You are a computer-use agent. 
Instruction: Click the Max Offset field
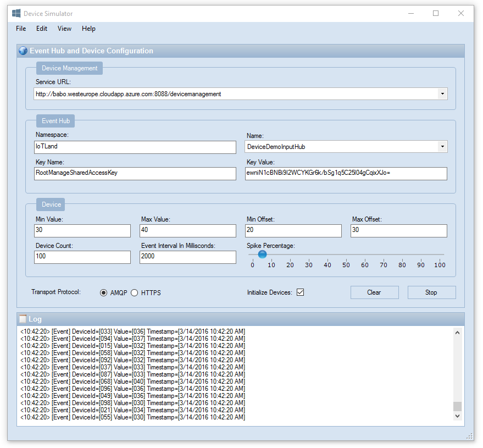tap(398, 231)
